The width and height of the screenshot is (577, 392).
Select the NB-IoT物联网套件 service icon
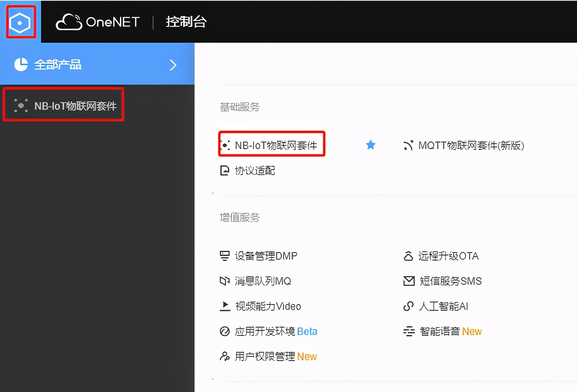(225, 144)
